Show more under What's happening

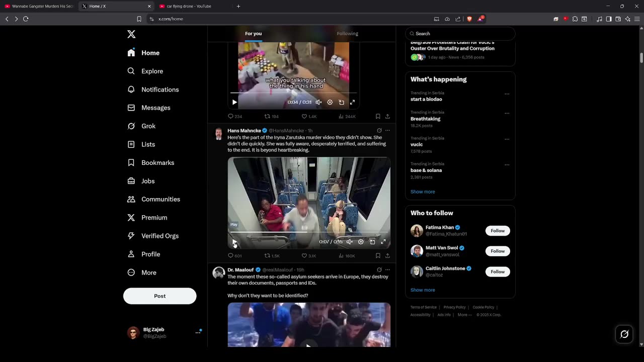point(423,192)
